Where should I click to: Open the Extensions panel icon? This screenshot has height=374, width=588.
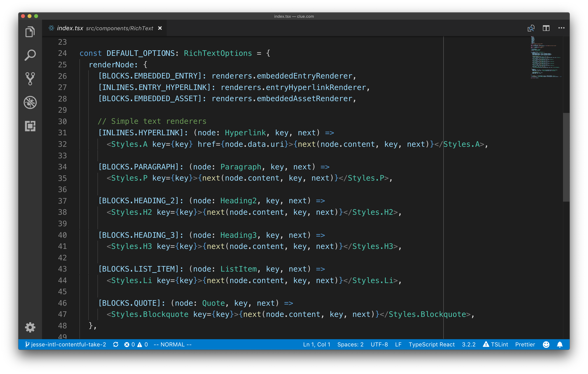[x=30, y=126]
